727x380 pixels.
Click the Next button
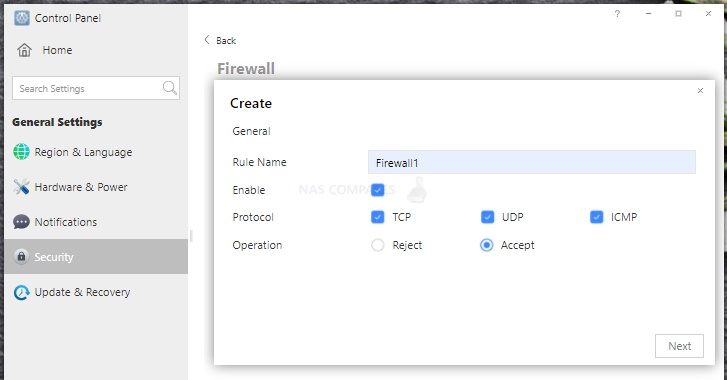pyautogui.click(x=679, y=346)
